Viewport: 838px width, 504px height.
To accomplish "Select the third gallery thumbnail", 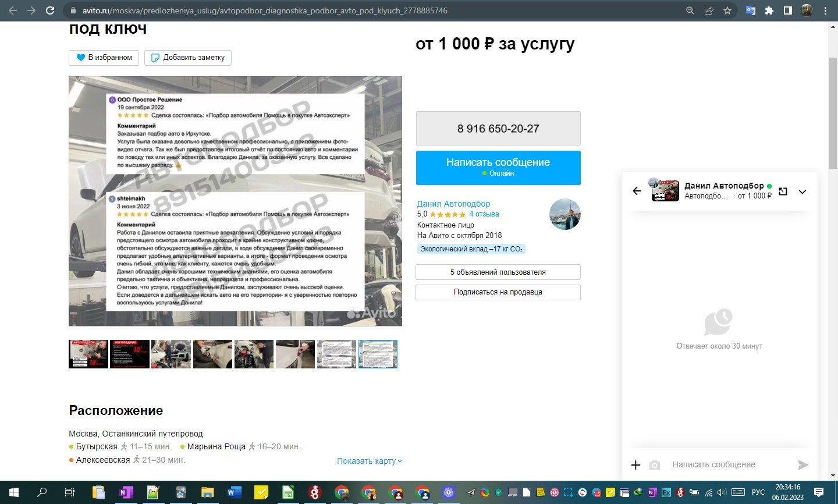I will coord(171,354).
